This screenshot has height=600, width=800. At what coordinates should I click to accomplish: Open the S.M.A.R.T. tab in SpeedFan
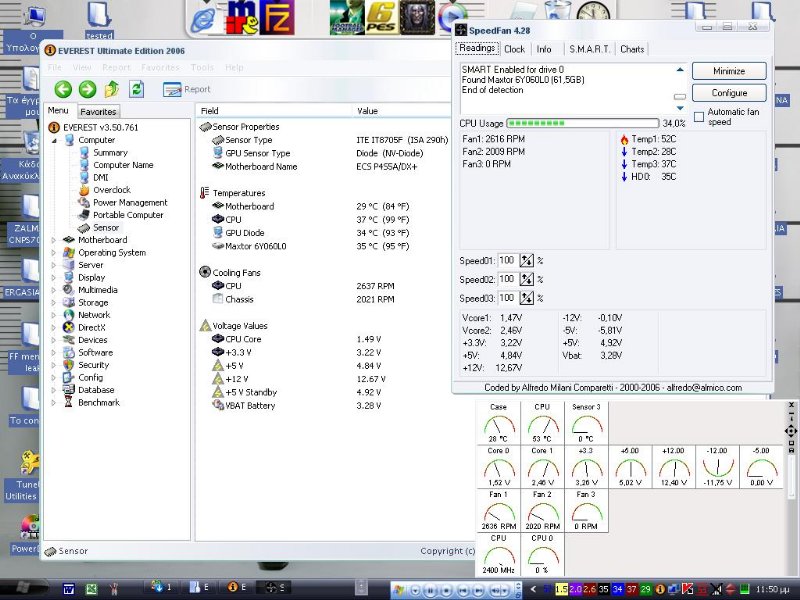[x=590, y=49]
